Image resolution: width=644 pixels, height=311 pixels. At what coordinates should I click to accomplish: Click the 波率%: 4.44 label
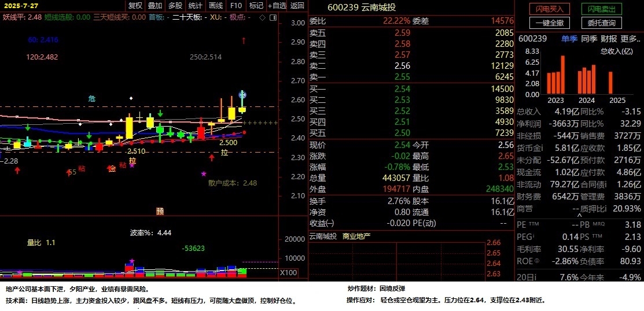click(x=151, y=232)
